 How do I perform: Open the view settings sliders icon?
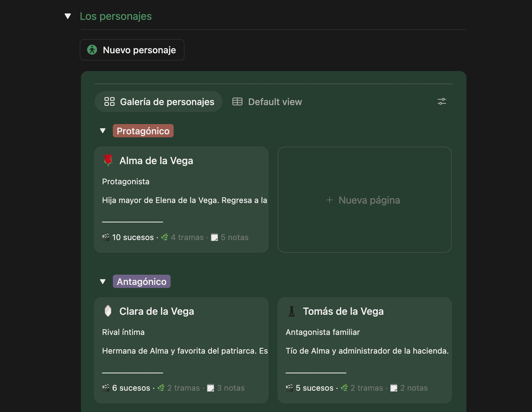click(x=442, y=102)
